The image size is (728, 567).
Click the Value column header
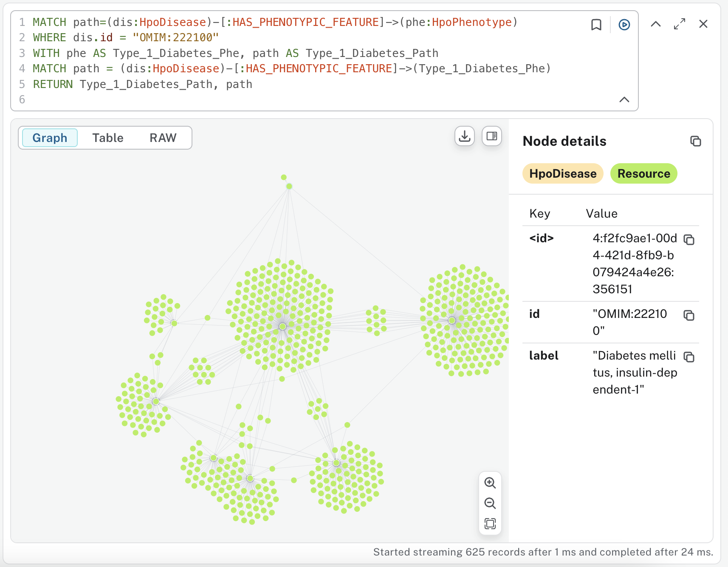coord(601,213)
